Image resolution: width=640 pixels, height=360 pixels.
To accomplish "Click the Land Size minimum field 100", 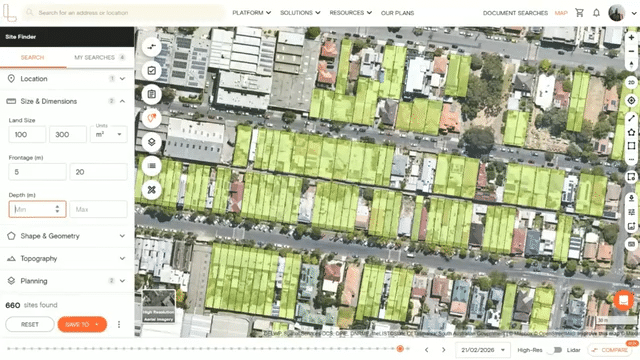I will 27,134.
